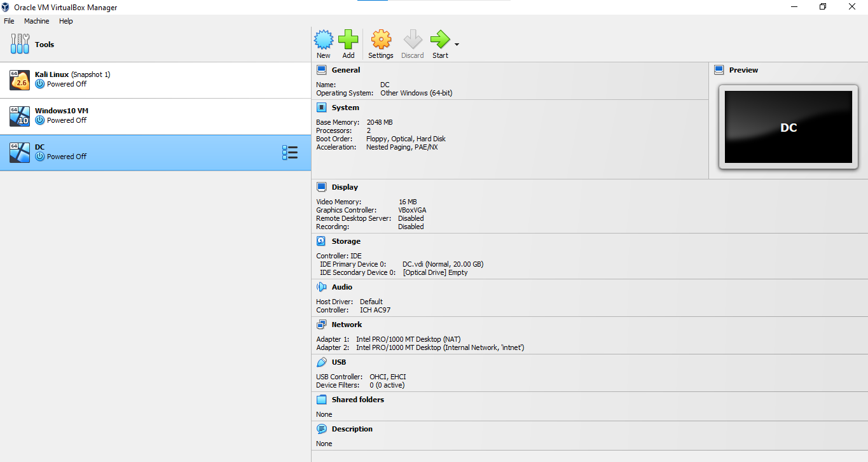This screenshot has width=868, height=462.
Task: Open the Start button dropdown arrow
Action: (457, 45)
